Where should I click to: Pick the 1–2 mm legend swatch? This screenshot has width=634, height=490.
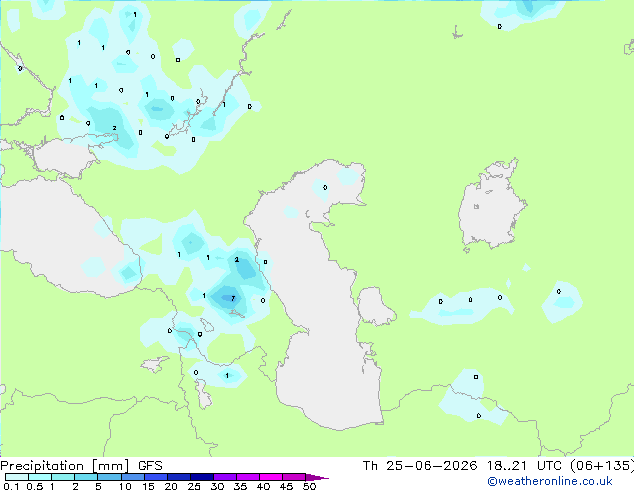pyautogui.click(x=63, y=477)
